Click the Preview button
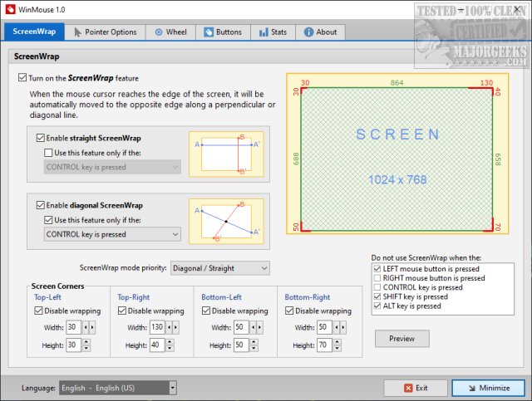Image resolution: width=532 pixels, height=401 pixels. [x=402, y=338]
